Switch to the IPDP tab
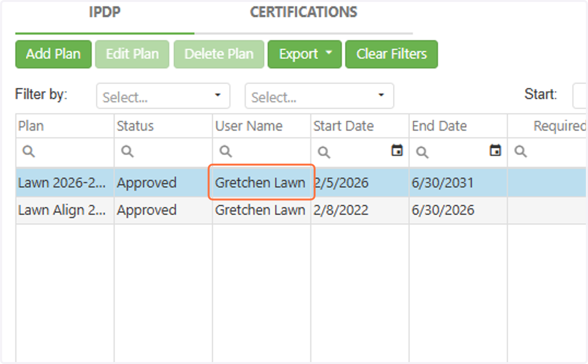This screenshot has height=364, width=588. 105,13
